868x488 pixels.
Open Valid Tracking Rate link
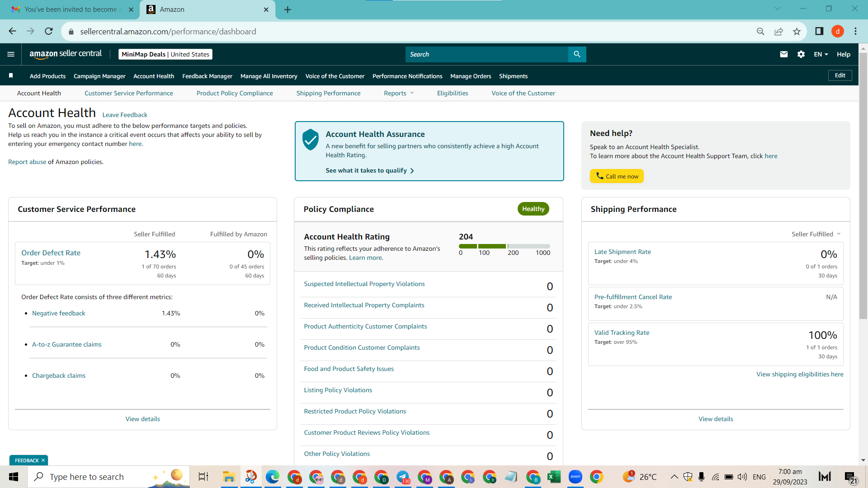622,333
